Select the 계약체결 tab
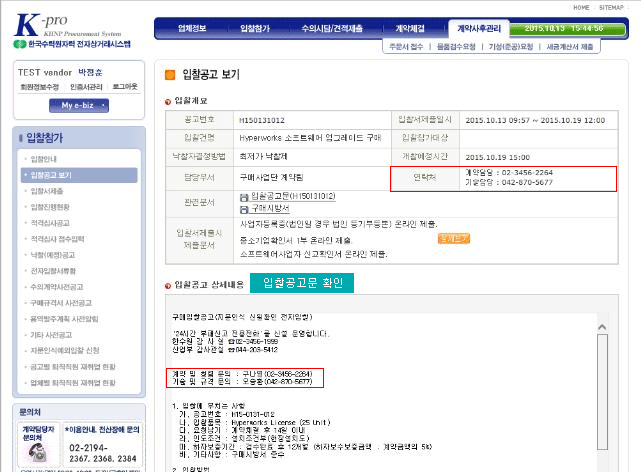641x472 pixels. pos(410,28)
